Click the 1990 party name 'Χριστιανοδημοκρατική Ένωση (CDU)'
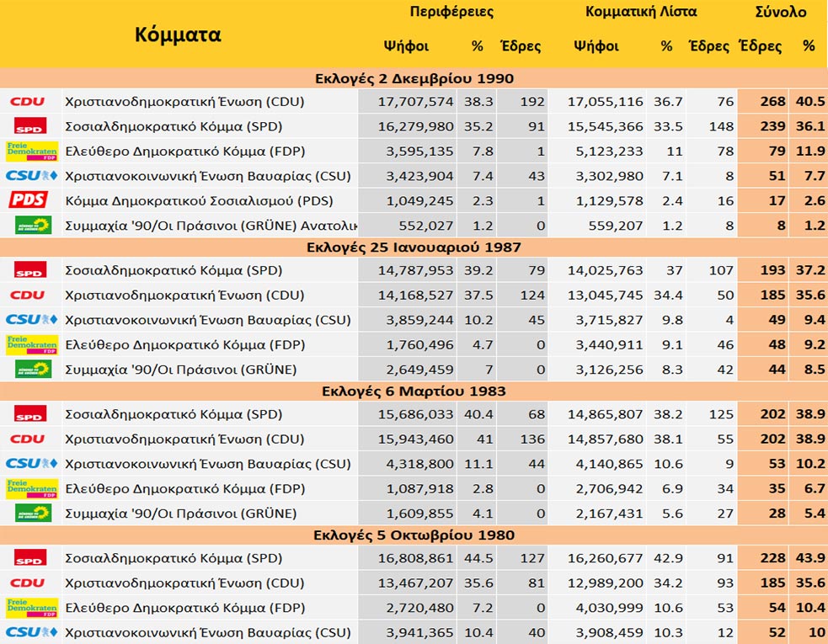Viewport: 828px width, 644px height. tap(184, 101)
